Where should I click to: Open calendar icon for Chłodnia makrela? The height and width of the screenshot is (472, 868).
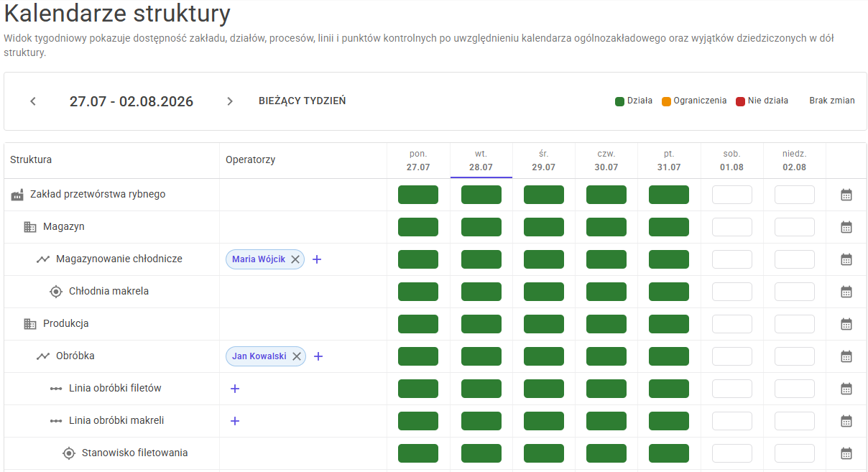coord(846,292)
